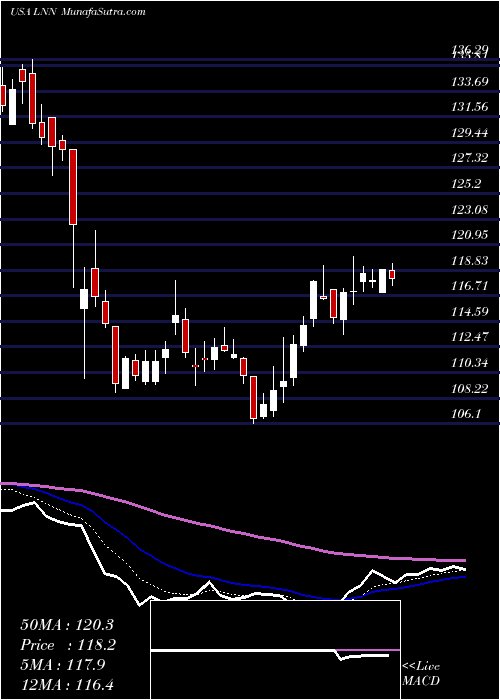
Task: Select the 129.44 price axis label
Action: (x=470, y=133)
